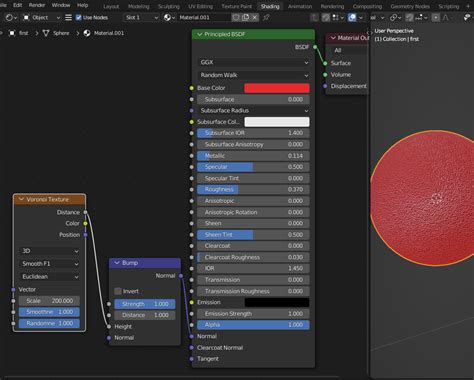The height and width of the screenshot is (380, 474).
Task: Click the IOR field at 1.450
Action: point(253,268)
